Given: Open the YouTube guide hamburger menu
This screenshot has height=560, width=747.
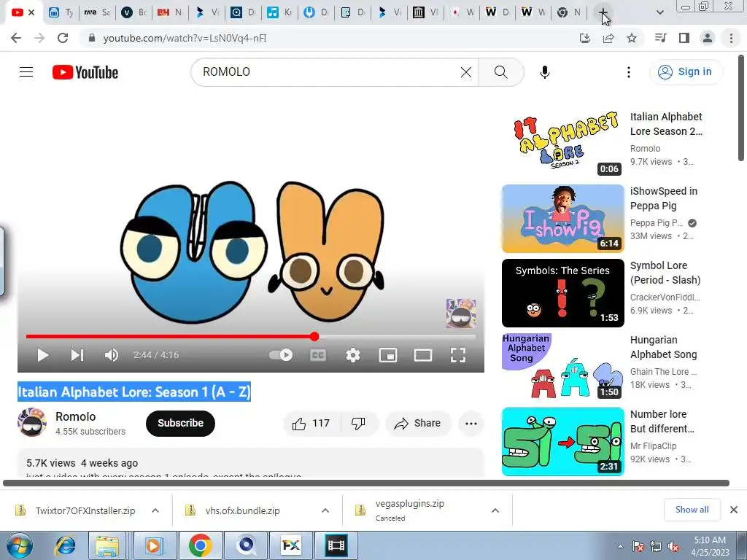Looking at the screenshot, I should pos(26,72).
